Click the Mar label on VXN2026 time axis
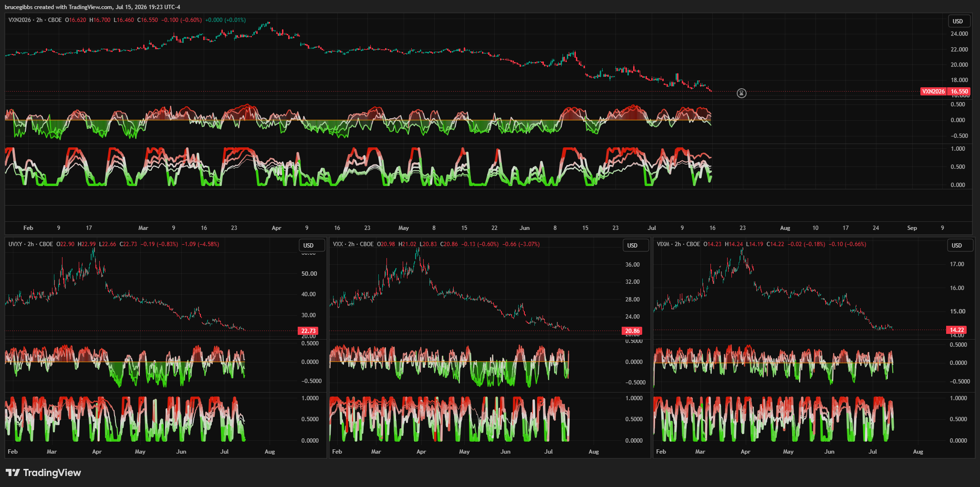 pyautogui.click(x=143, y=228)
